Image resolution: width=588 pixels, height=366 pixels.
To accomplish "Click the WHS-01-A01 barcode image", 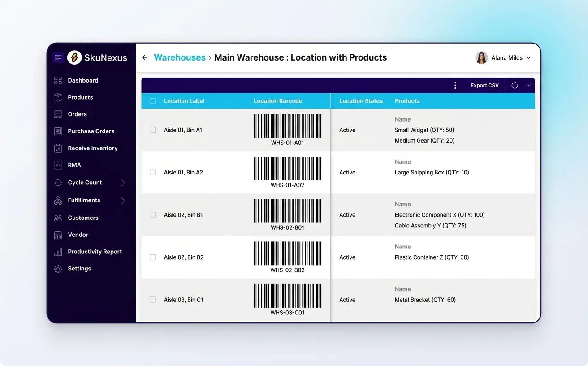I will 287,125.
